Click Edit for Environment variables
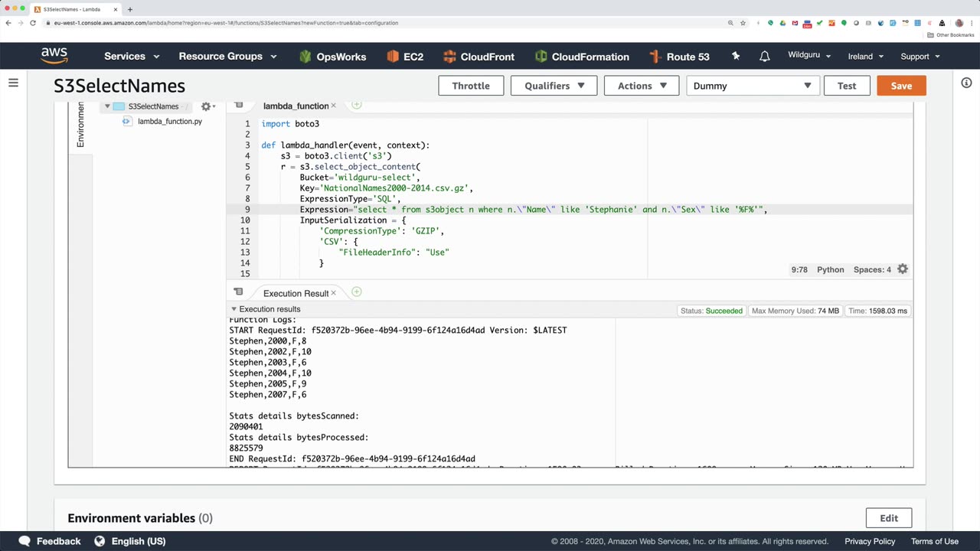The height and width of the screenshot is (551, 980). pos(888,518)
